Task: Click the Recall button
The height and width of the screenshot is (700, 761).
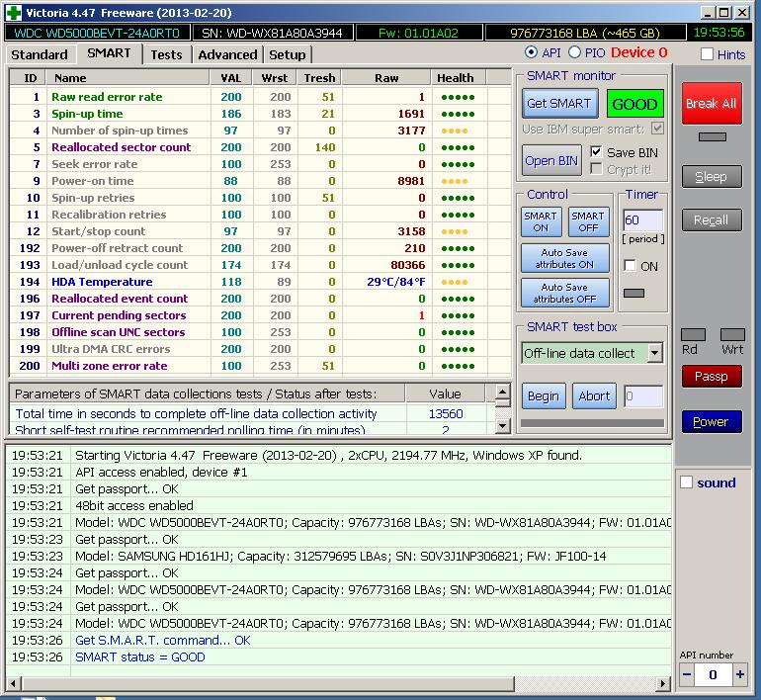Action: [711, 219]
